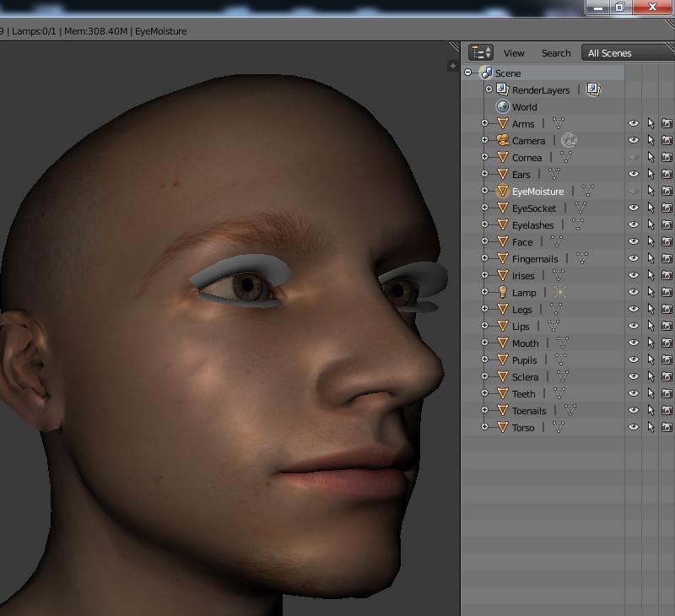Toggle renderability camera icon for Teeth
The width and height of the screenshot is (675, 616).
pyautogui.click(x=667, y=393)
